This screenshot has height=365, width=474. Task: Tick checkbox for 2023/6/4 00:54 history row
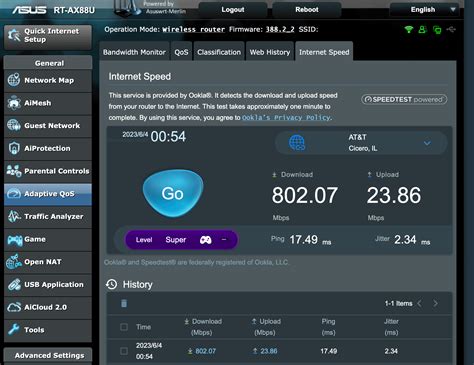[124, 351]
